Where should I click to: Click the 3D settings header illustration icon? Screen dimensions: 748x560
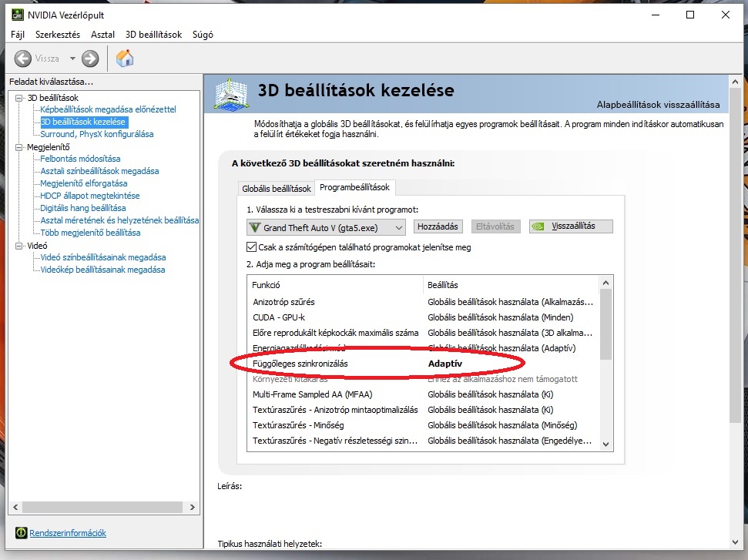coord(232,94)
